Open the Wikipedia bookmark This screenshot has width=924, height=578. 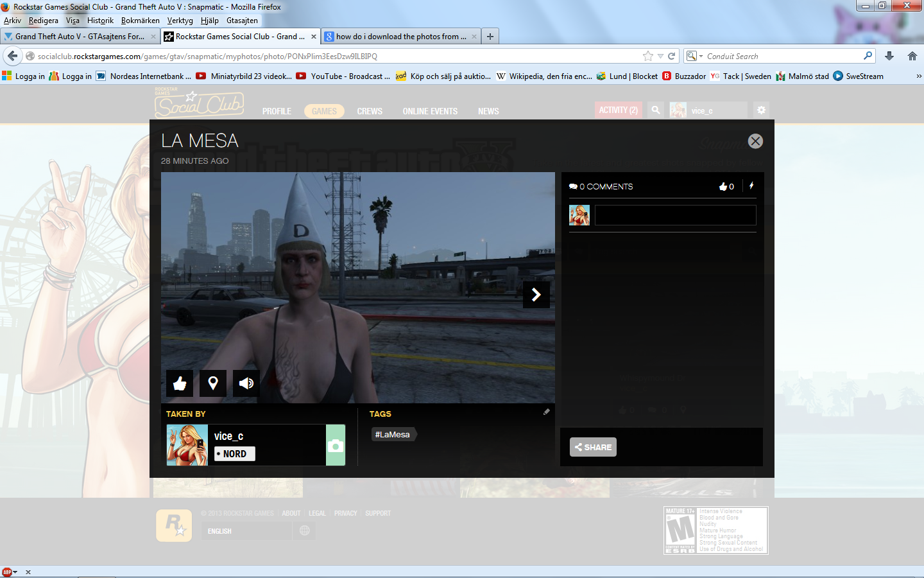coord(544,76)
